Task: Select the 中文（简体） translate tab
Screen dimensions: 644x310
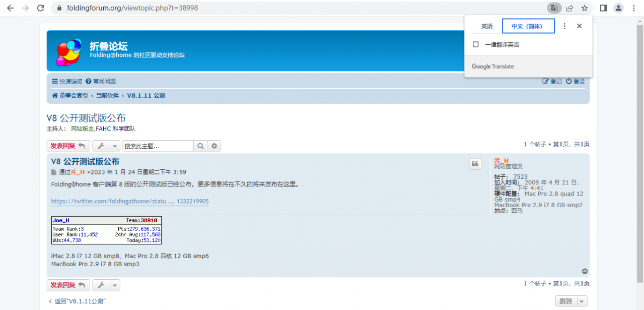Action: (x=528, y=26)
